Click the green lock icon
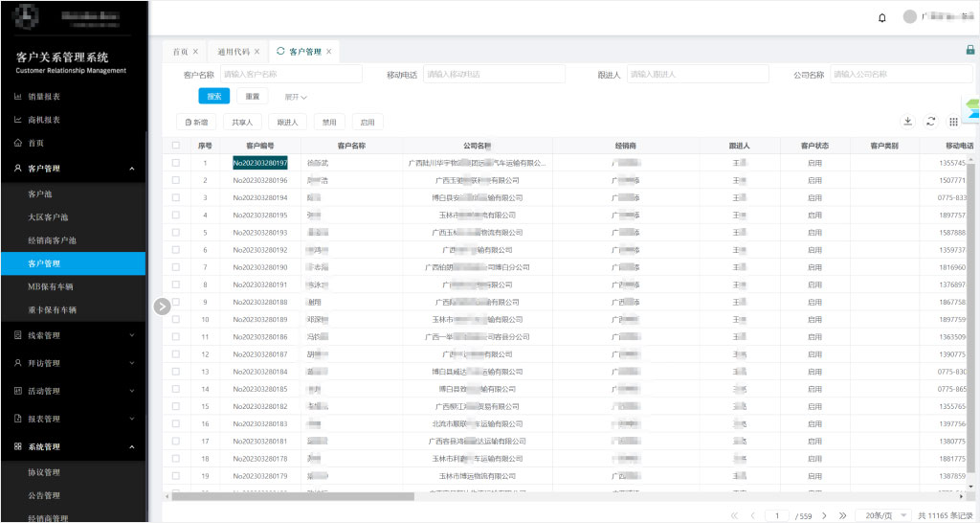 970,50
